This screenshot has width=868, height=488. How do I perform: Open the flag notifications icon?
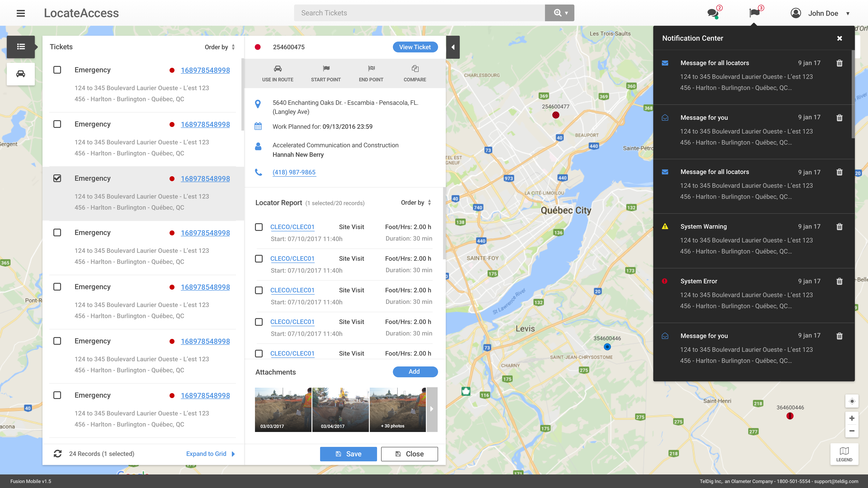(755, 13)
